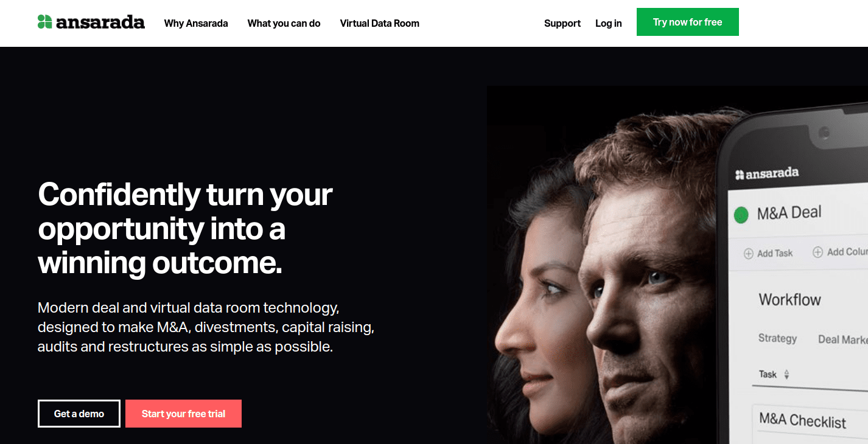Click the Task sort arrows icon

786,375
